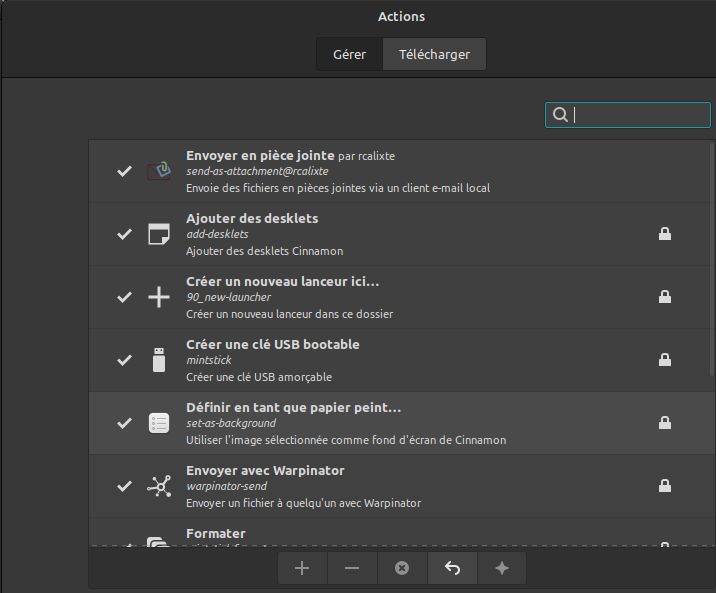
Task: Toggle checkmark for Envoyer avec Warpinator
Action: (124, 486)
